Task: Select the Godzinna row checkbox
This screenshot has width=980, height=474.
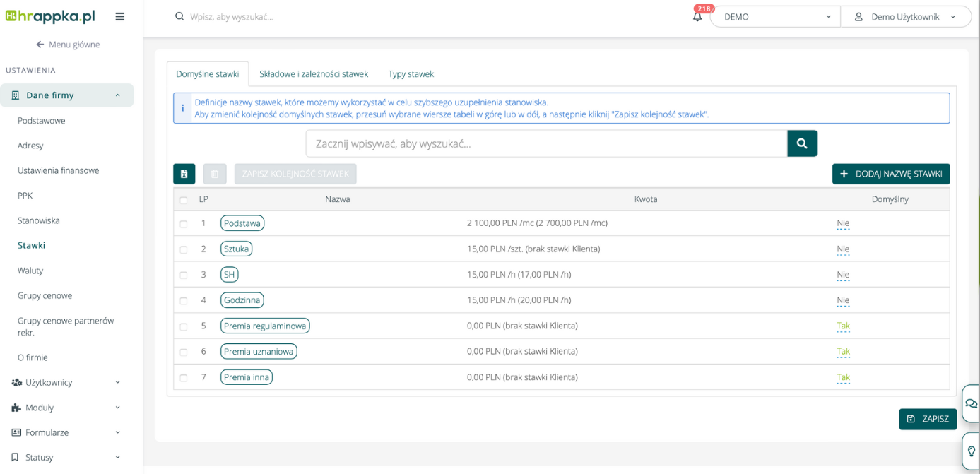Action: pos(184,301)
